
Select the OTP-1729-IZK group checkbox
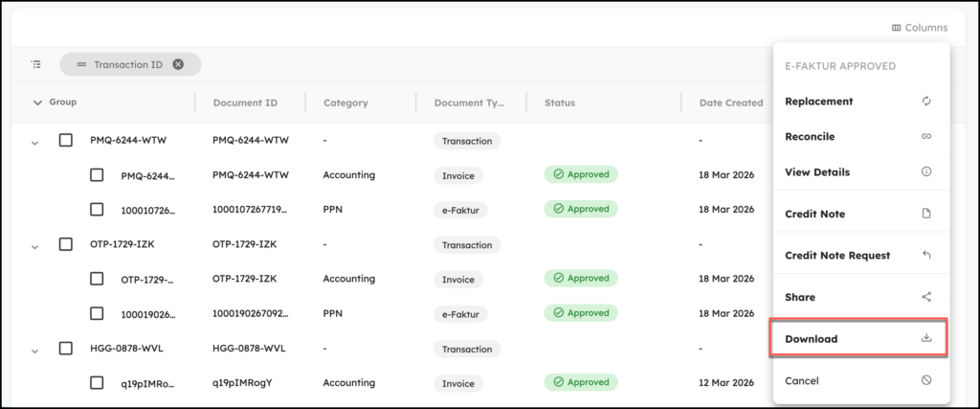pyautogui.click(x=66, y=244)
